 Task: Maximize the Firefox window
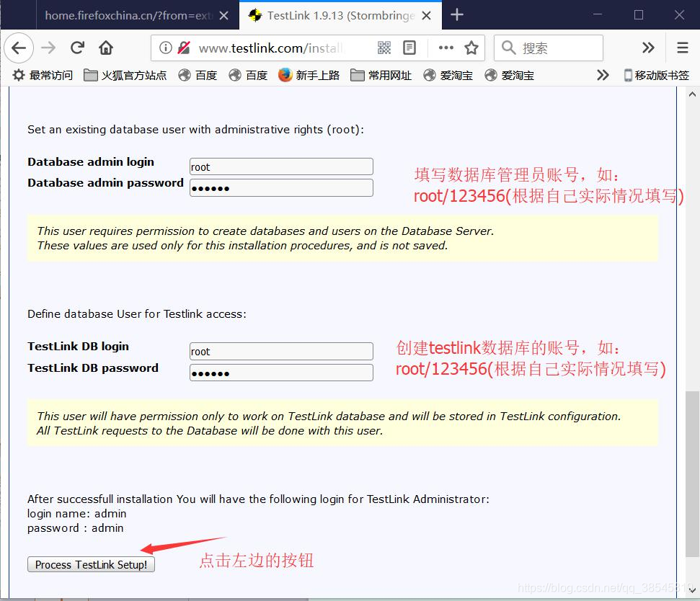[639, 14]
